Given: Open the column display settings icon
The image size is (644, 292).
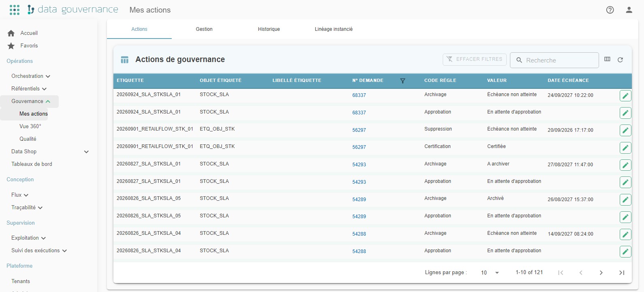Looking at the screenshot, I should (607, 59).
